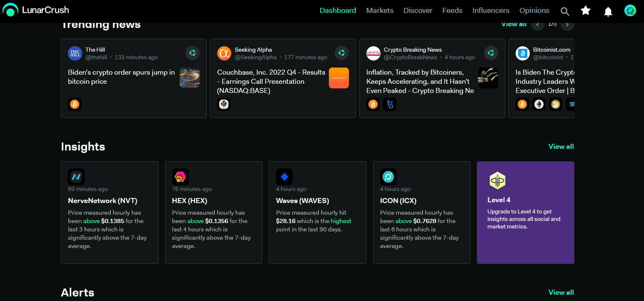This screenshot has width=644, height=301.
Task: Click the Waves coin icon
Action: click(284, 177)
